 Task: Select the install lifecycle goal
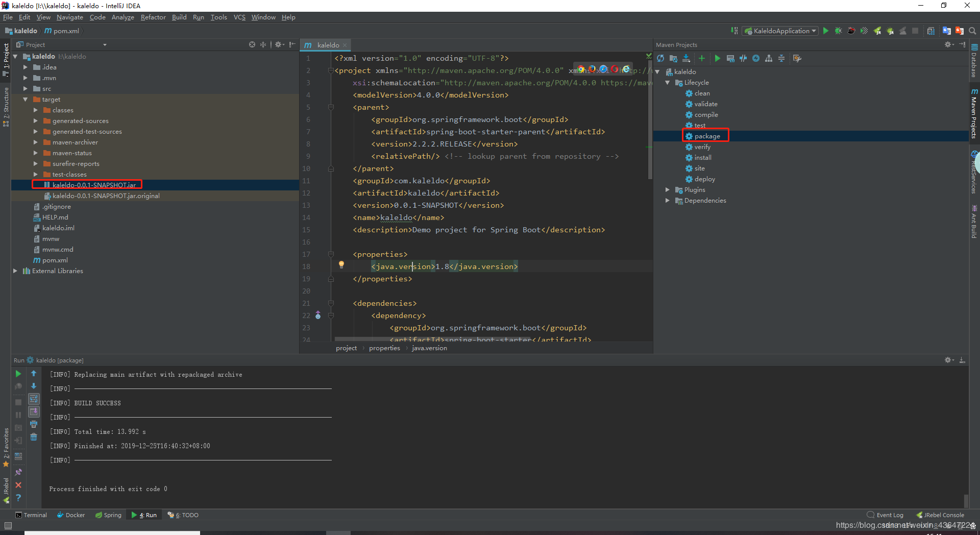(702, 158)
